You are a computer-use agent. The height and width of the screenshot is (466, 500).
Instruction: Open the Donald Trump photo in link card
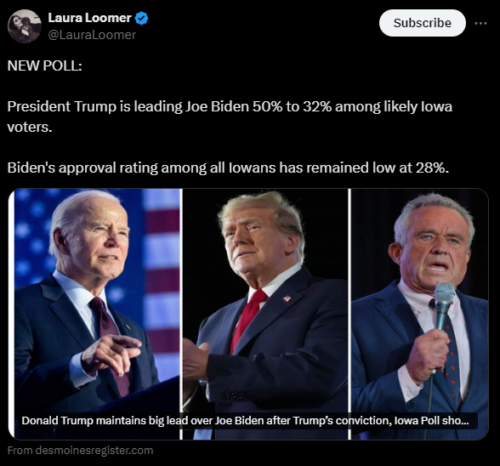point(265,314)
